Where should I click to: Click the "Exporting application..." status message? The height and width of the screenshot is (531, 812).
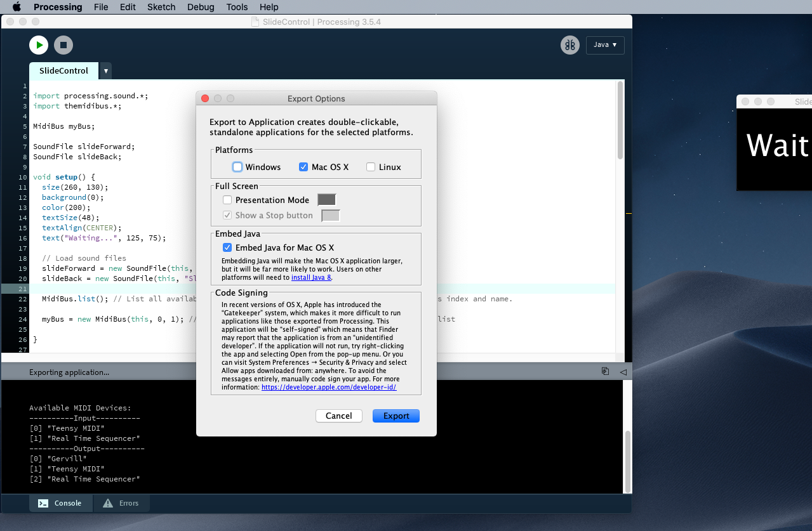[69, 372]
